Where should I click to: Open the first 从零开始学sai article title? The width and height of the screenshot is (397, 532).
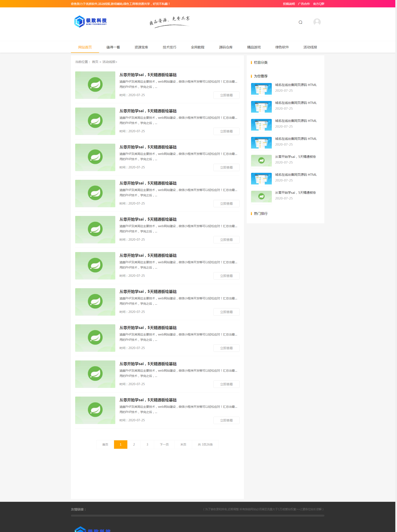tap(148, 75)
